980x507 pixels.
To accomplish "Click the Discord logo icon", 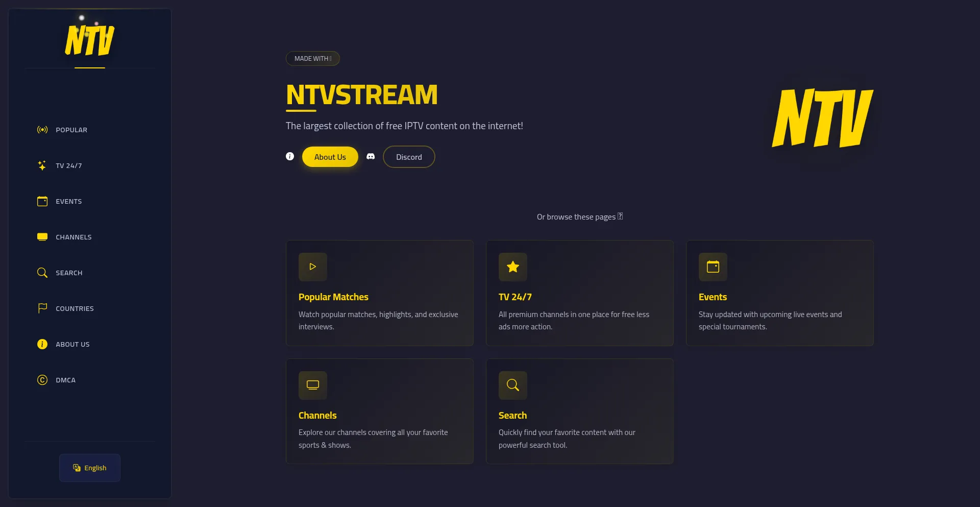I will (x=371, y=156).
